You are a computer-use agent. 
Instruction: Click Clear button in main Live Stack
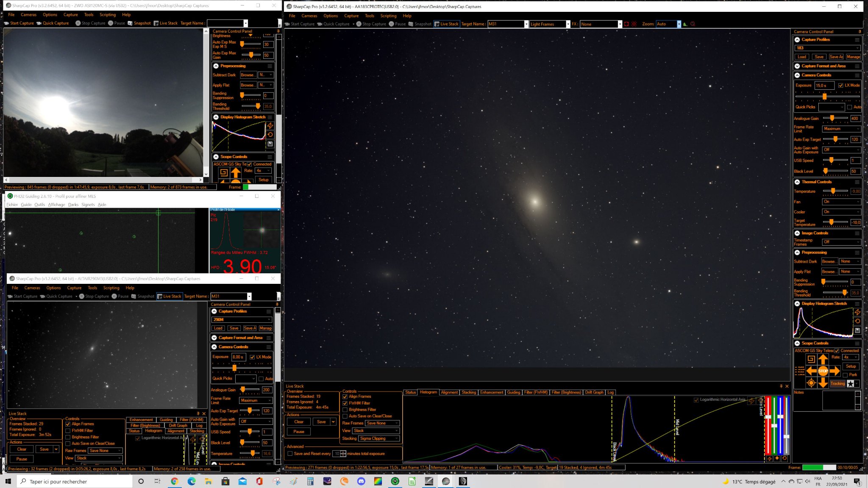coord(299,422)
